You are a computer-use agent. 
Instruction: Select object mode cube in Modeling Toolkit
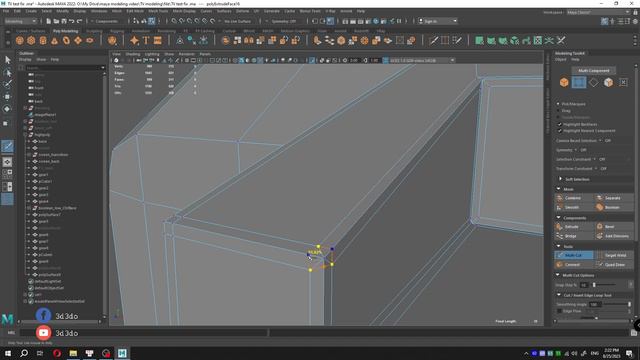click(x=564, y=82)
